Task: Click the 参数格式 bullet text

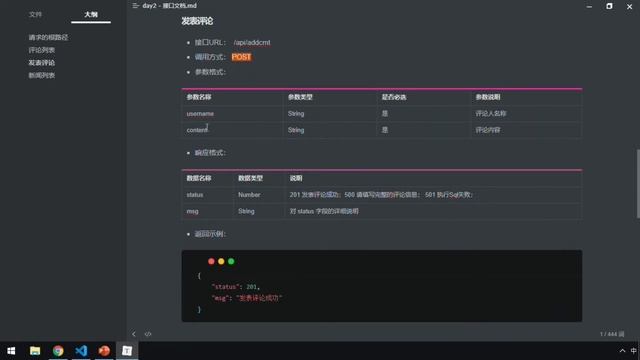Action: pos(210,72)
